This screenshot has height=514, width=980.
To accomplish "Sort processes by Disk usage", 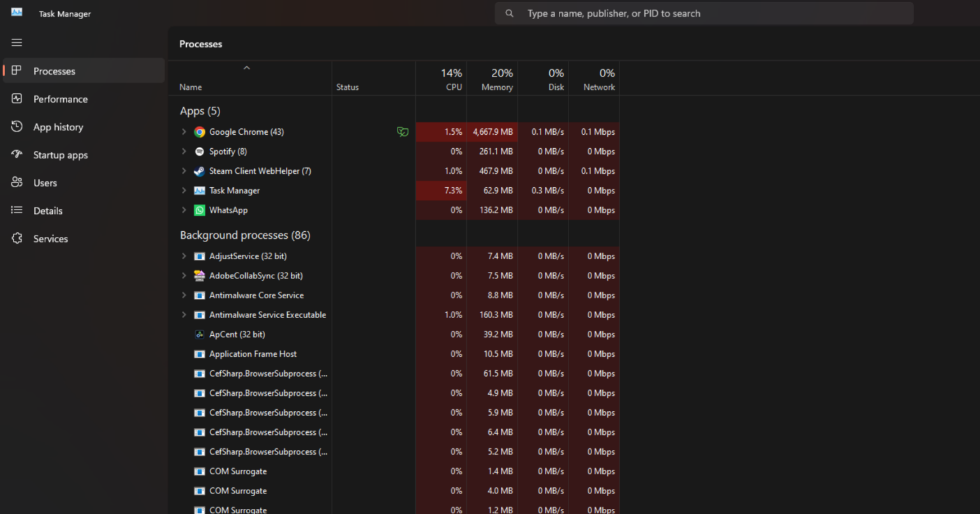I will (x=543, y=79).
